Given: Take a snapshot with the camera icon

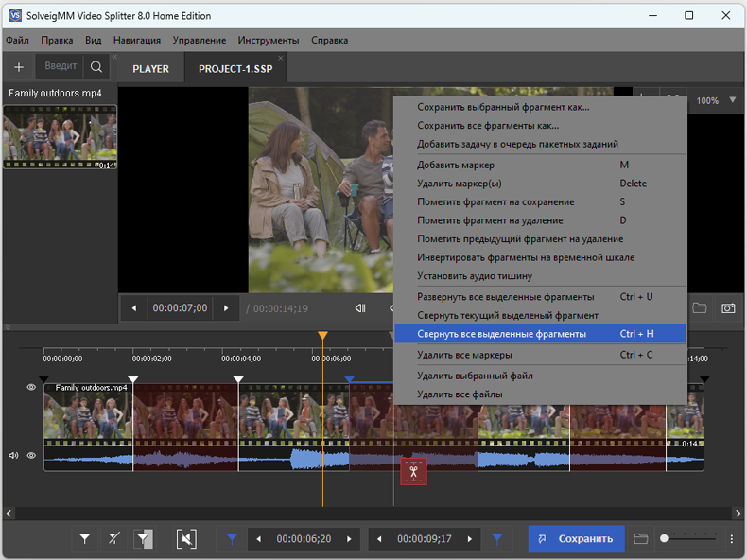Looking at the screenshot, I should [x=728, y=307].
